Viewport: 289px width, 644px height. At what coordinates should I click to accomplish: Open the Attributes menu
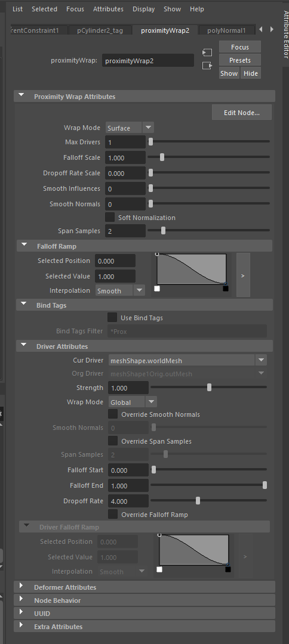point(108,8)
